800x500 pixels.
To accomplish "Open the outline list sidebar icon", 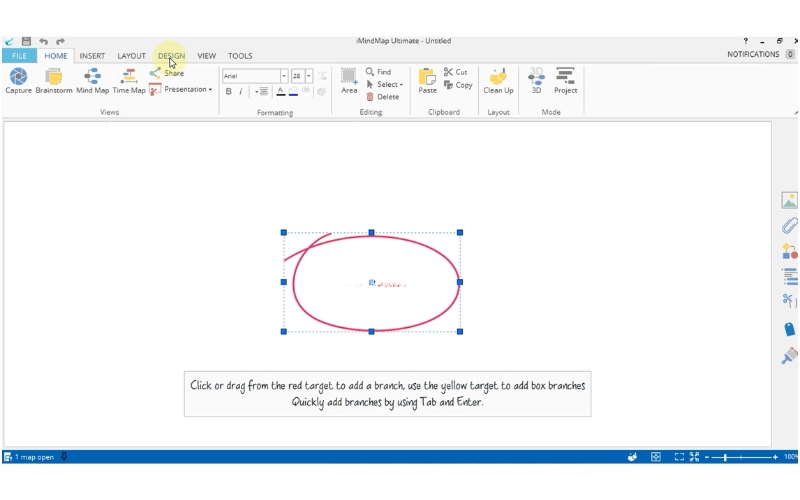I will (x=789, y=277).
